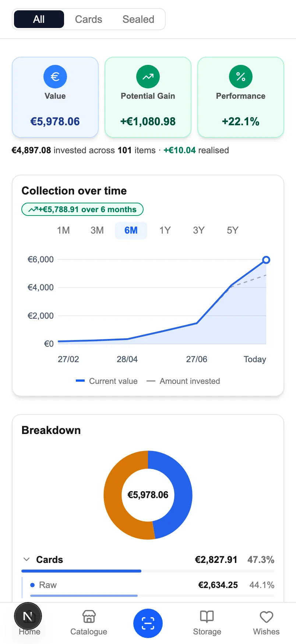The height and width of the screenshot is (644, 296).
Task: Toggle Amount invested legend entry
Action: coord(183,381)
